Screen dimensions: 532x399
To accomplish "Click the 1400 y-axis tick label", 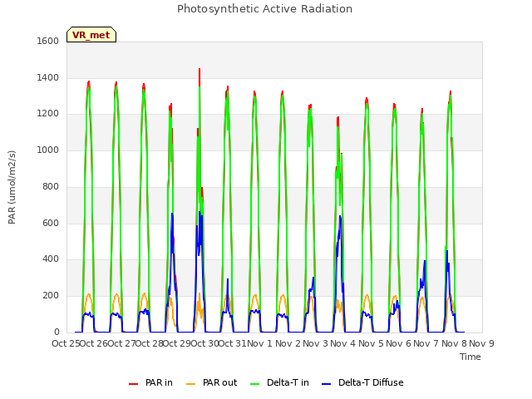I will tap(48, 77).
